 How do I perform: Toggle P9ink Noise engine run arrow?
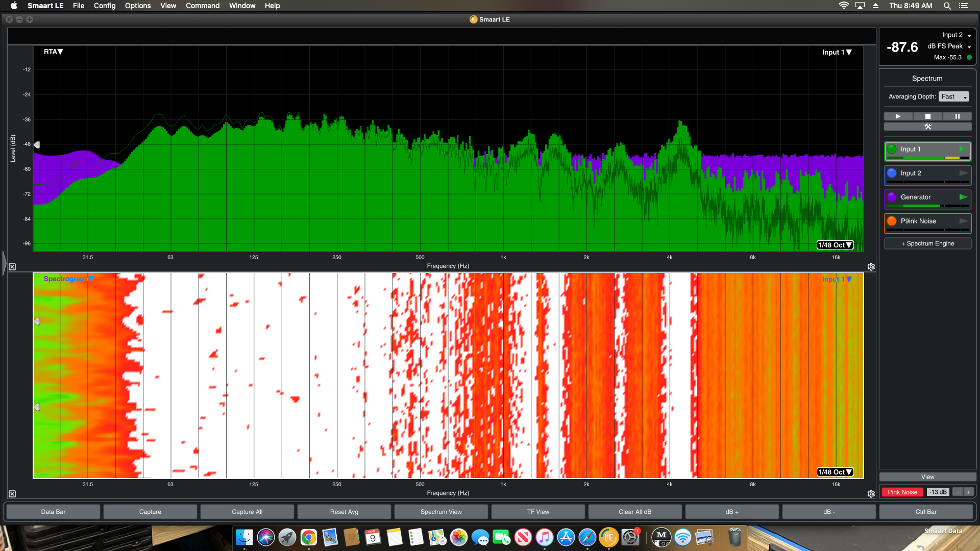963,221
